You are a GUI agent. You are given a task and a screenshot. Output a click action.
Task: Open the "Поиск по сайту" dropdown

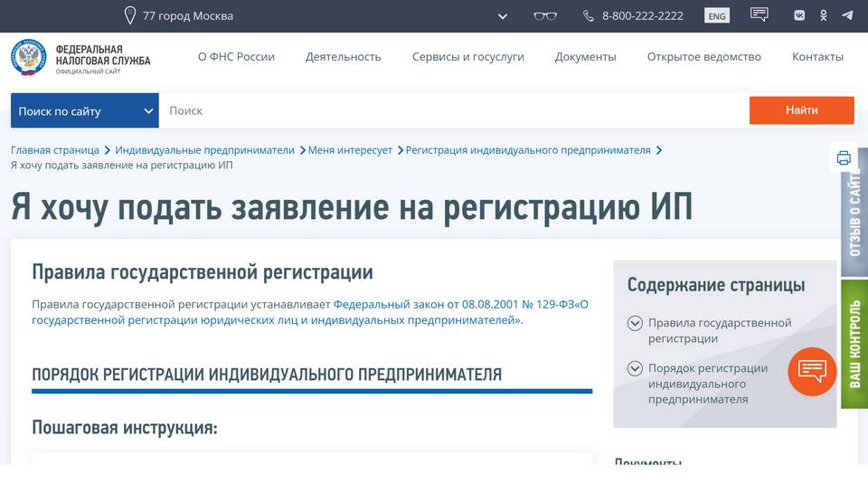pos(85,110)
